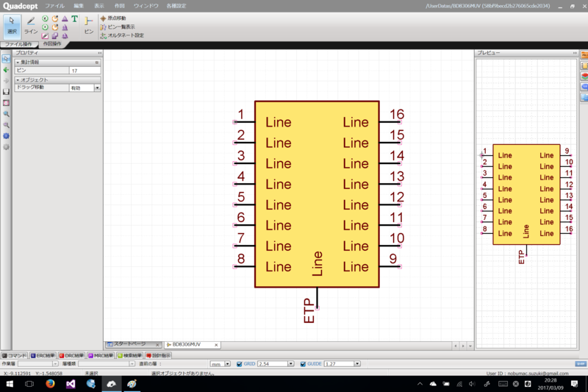Close the BD8306MUV document tab
The image size is (588, 392).
[216, 345]
